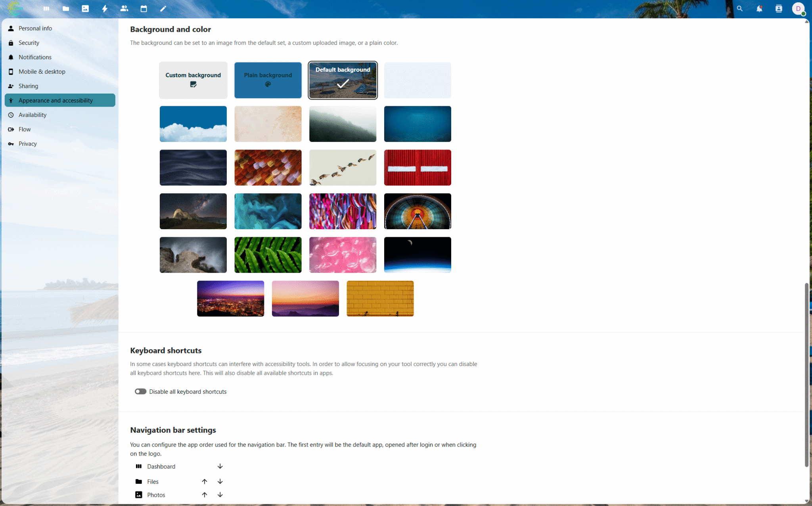Viewport: 812px width, 506px height.
Task: Open the Calendar app icon
Action: pyautogui.click(x=144, y=8)
